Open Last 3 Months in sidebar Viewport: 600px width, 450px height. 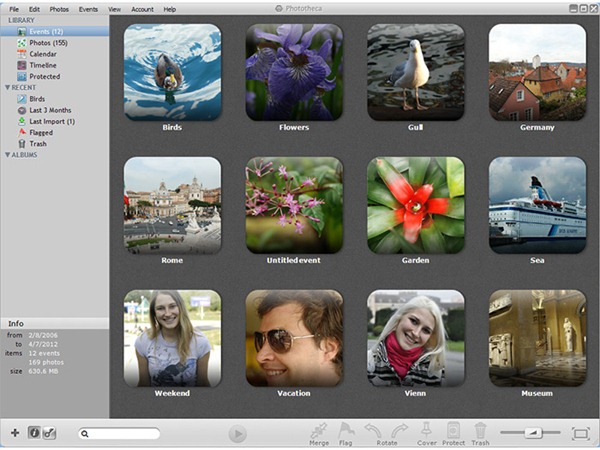click(52, 110)
